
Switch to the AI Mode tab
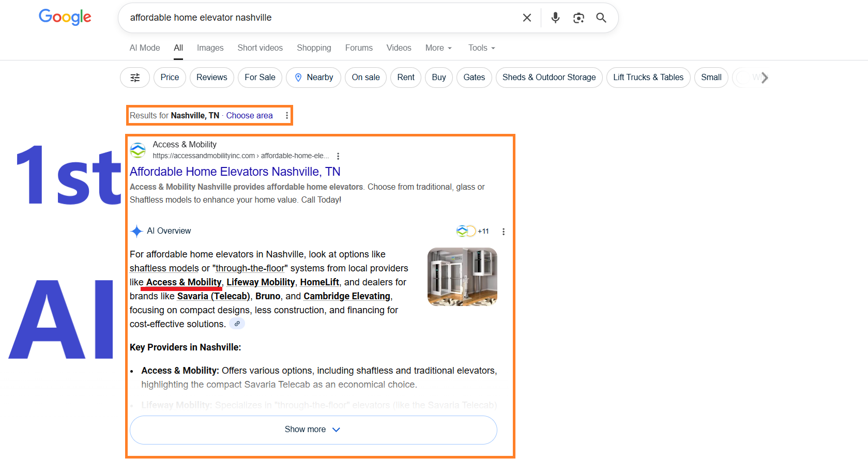[145, 48]
